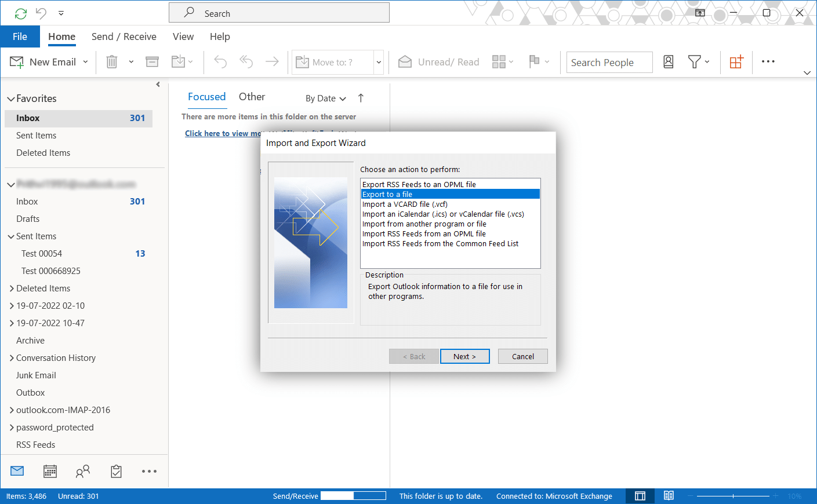
Task: Open the Tasks clipboard icon
Action: (116, 471)
